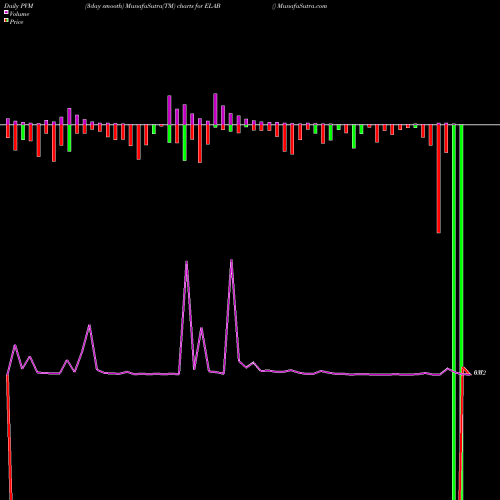500x500 pixels.
Task: Click the small magenta bump before green bars
Action: (x=448, y=369)
